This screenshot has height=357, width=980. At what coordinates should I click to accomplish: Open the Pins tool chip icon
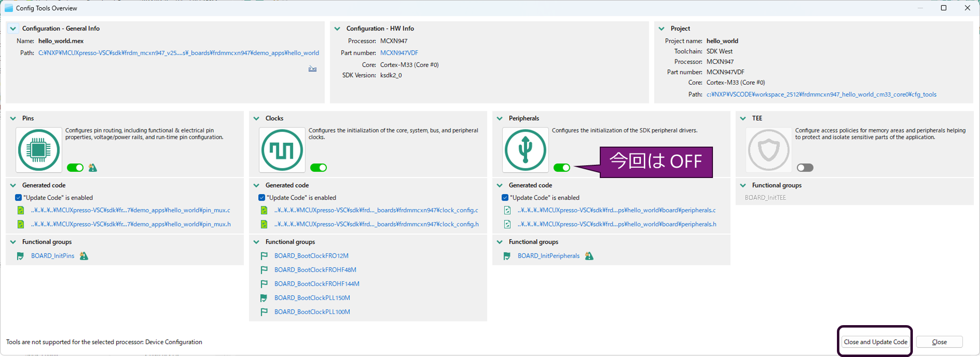39,150
